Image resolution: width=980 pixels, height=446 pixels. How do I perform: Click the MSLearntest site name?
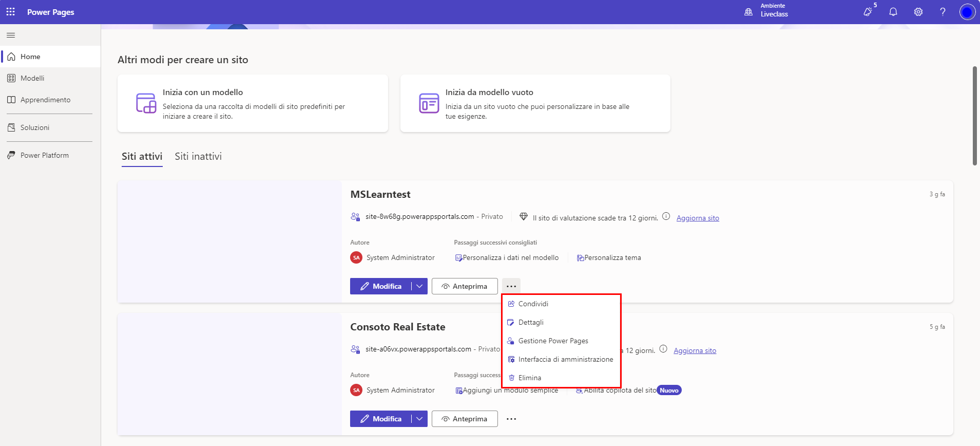[380, 194]
